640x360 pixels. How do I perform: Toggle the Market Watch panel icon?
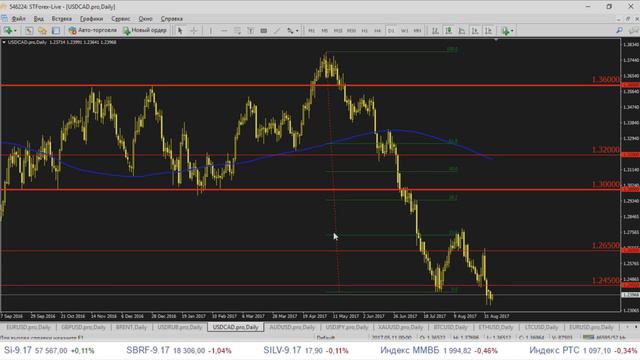(x=29, y=31)
